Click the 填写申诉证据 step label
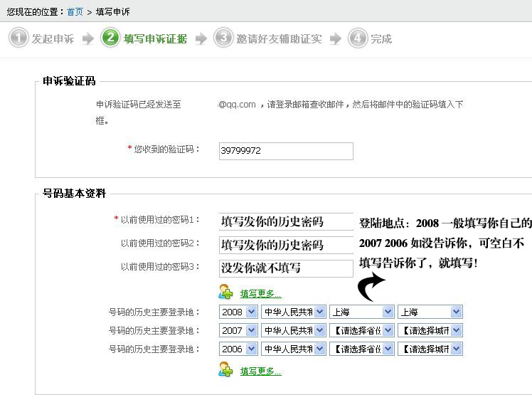Viewport: 532px width, 395px height. (155, 38)
